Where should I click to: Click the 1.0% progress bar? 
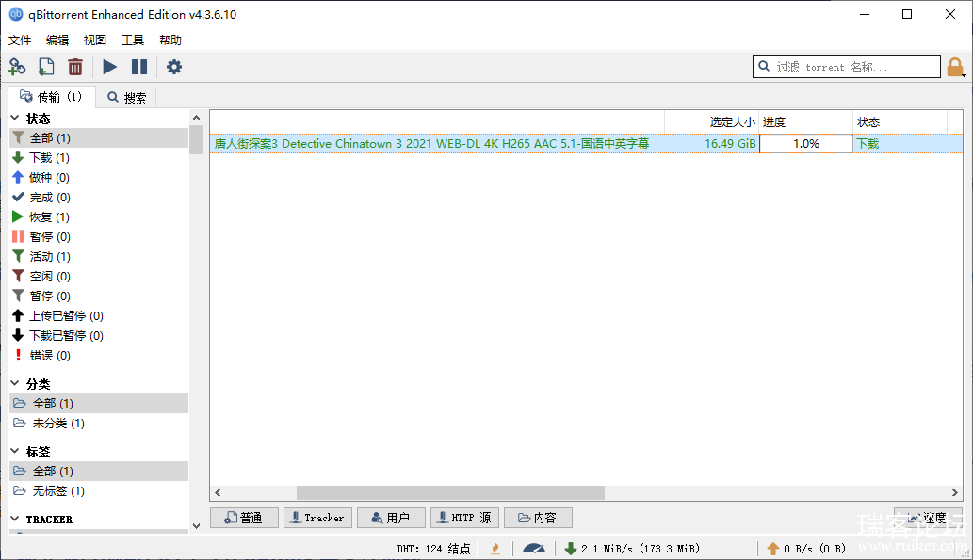pos(806,144)
